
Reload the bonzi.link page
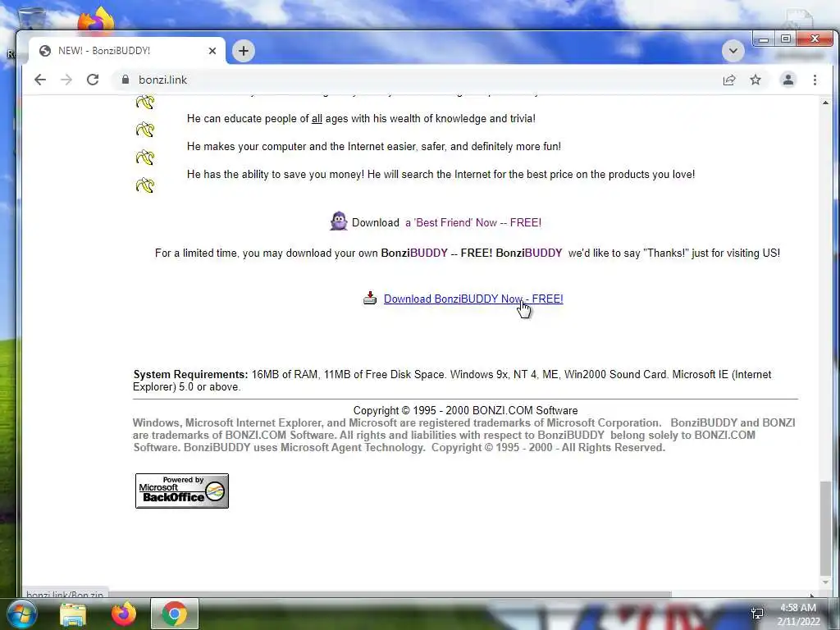pos(93,80)
